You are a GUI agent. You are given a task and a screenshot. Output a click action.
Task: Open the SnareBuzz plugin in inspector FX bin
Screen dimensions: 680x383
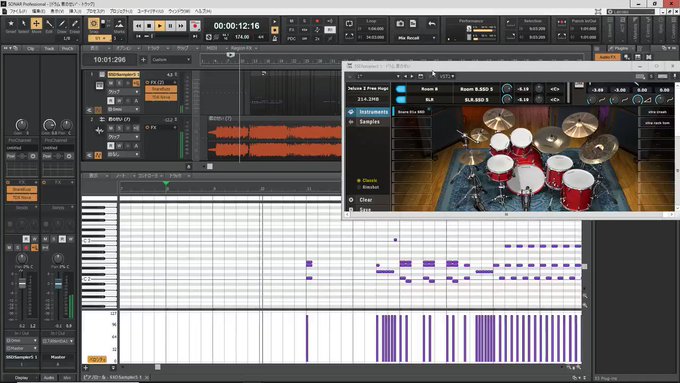pos(22,190)
